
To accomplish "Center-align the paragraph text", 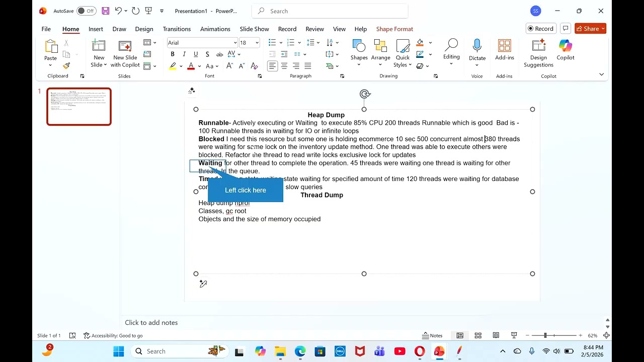I will [x=284, y=66].
